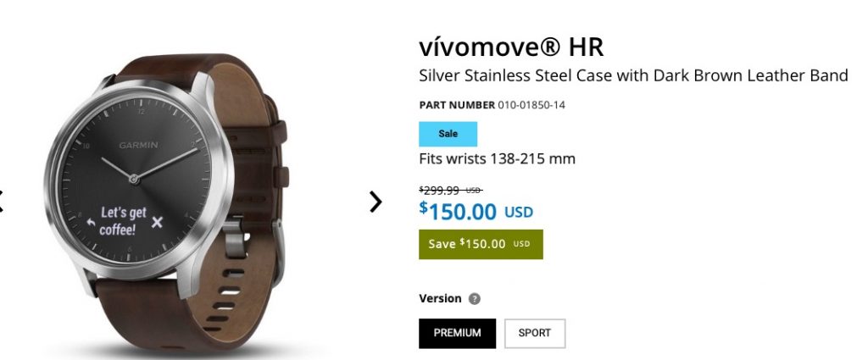Select the SPORT version option
This screenshot has width=868, height=360.
(x=535, y=333)
